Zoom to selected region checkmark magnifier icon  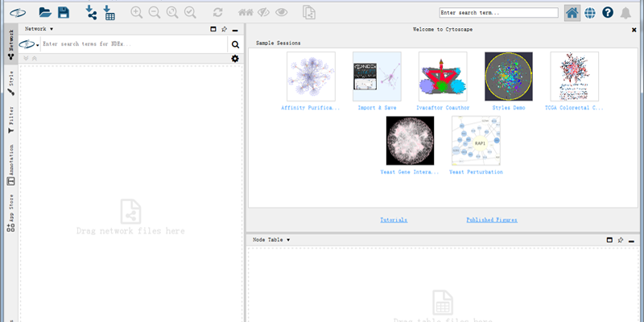click(x=190, y=12)
